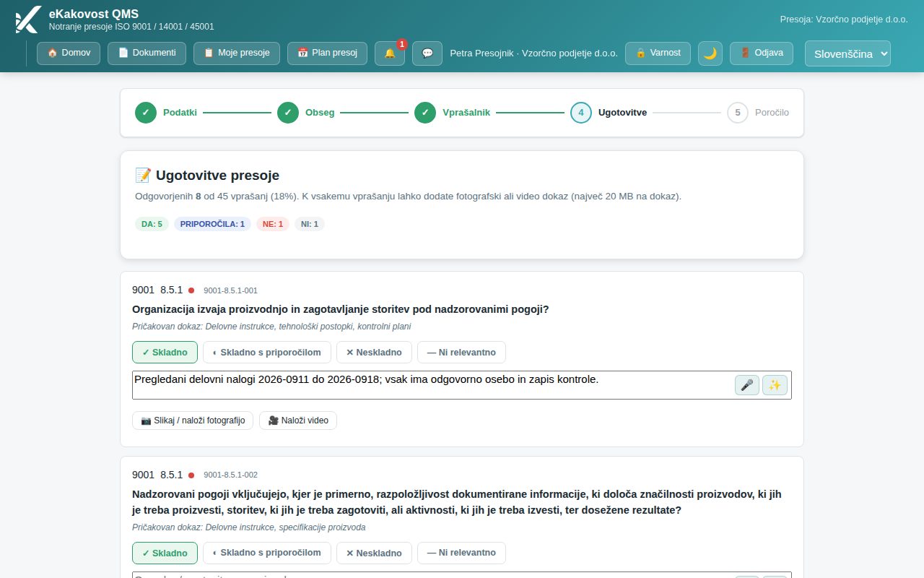Click question ID 9001-8.5.1-001 label

(230, 290)
